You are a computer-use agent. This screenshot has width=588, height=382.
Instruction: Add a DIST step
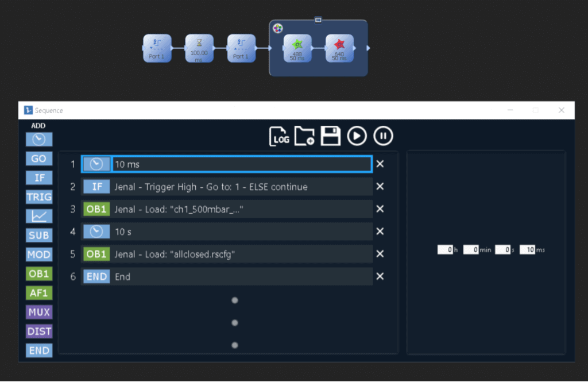pyautogui.click(x=39, y=331)
